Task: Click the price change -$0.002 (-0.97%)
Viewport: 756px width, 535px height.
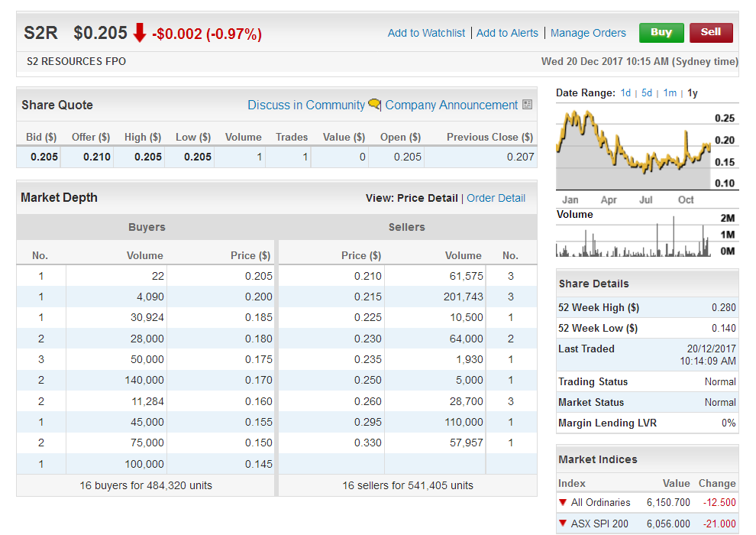Action: click(207, 34)
